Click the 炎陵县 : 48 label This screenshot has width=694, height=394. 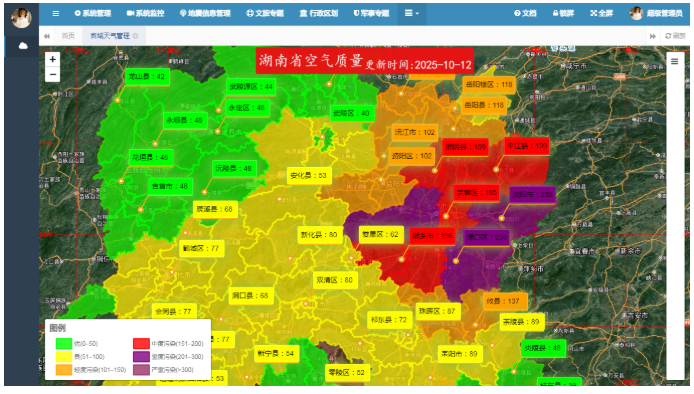tap(543, 348)
